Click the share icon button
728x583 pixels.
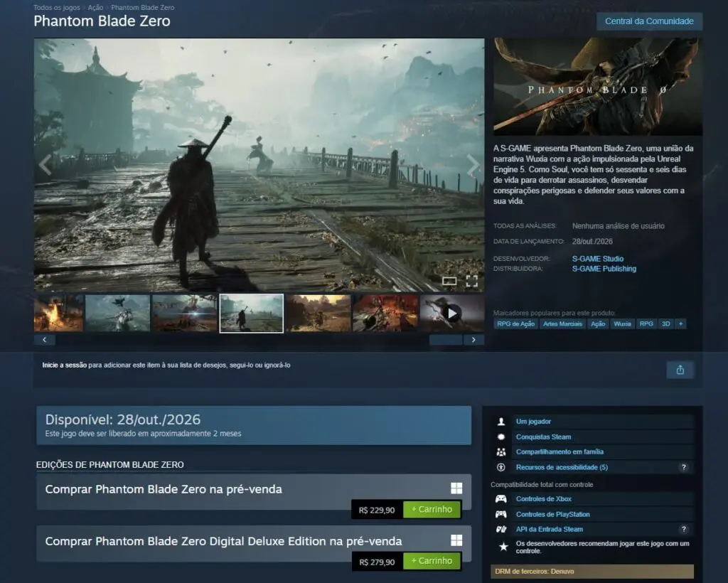click(x=680, y=370)
